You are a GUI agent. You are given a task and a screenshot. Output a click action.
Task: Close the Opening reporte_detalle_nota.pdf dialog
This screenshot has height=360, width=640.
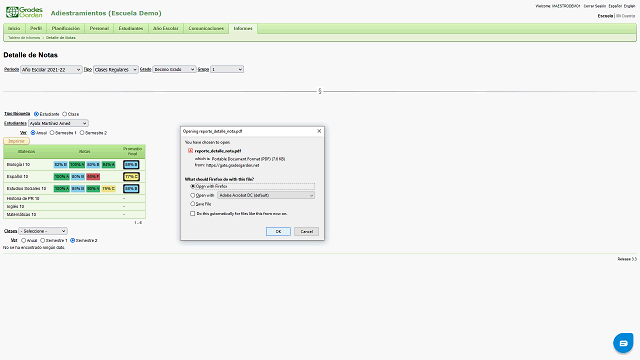(319, 131)
